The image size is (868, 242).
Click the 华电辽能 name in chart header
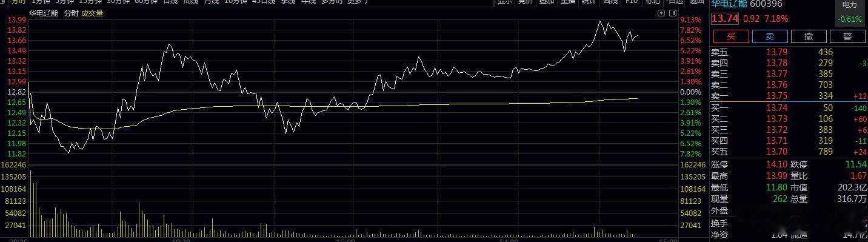click(x=44, y=13)
